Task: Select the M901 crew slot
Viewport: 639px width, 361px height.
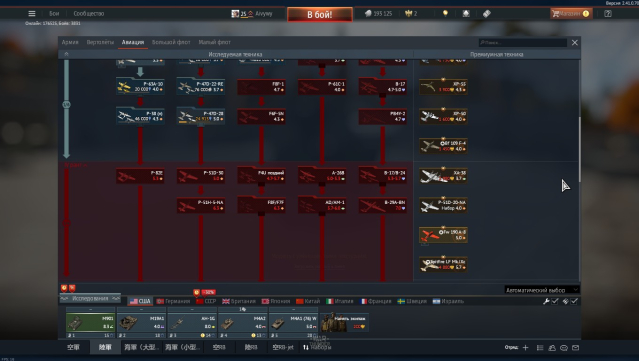Action: click(x=90, y=323)
